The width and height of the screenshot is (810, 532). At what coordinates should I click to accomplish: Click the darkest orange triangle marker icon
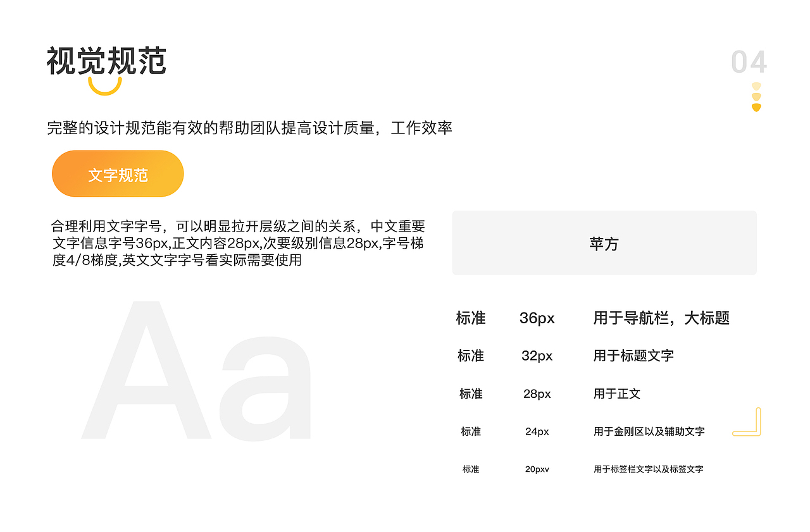[757, 106]
